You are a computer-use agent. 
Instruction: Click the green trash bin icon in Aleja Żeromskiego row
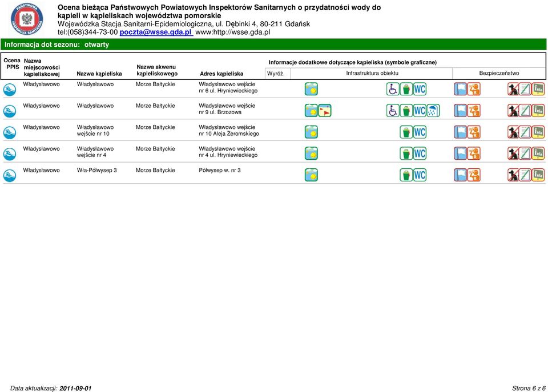(406, 132)
